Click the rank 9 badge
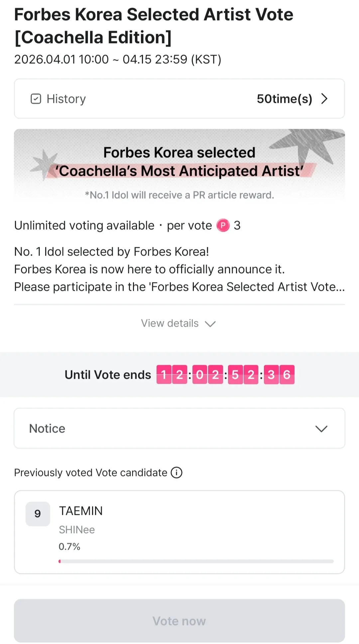 pyautogui.click(x=38, y=514)
